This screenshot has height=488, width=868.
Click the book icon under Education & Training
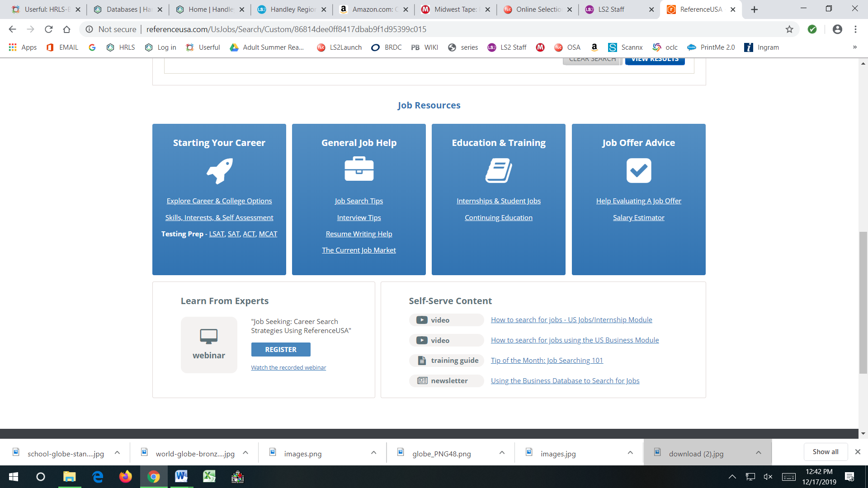pos(499,170)
